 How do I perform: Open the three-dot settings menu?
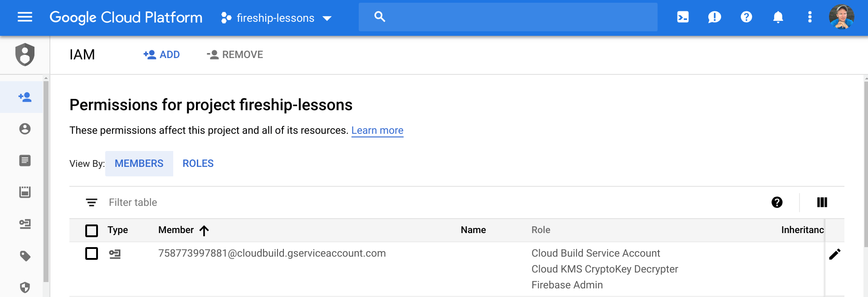coord(809,17)
